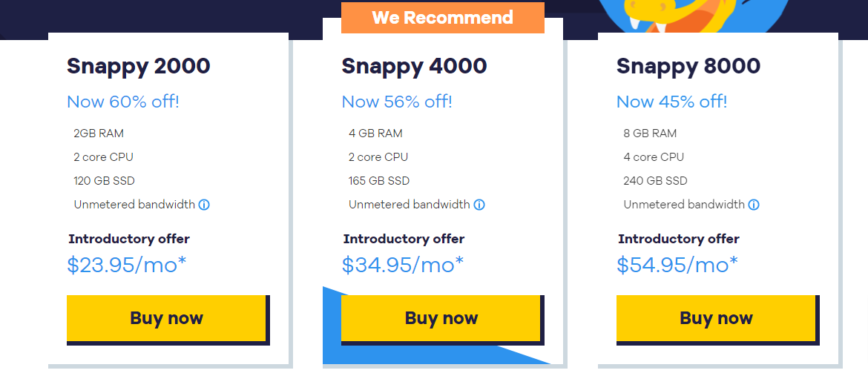The height and width of the screenshot is (376, 868).
Task: Click the Snappy 2000 heading
Action: tap(139, 67)
